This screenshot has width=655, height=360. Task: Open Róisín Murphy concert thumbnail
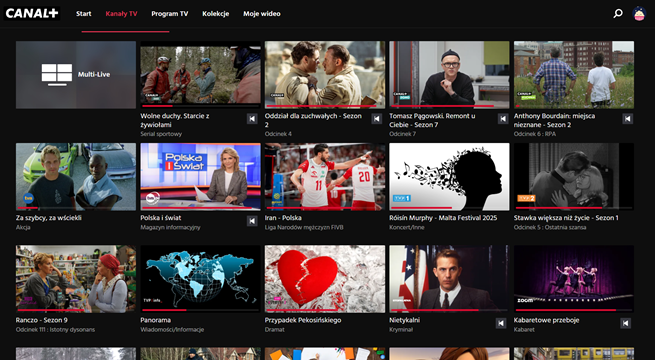[449, 177]
